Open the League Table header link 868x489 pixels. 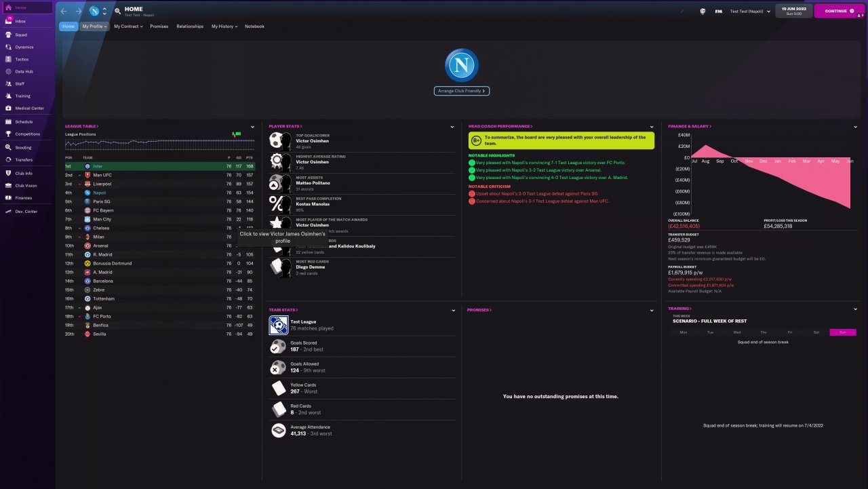(x=81, y=126)
